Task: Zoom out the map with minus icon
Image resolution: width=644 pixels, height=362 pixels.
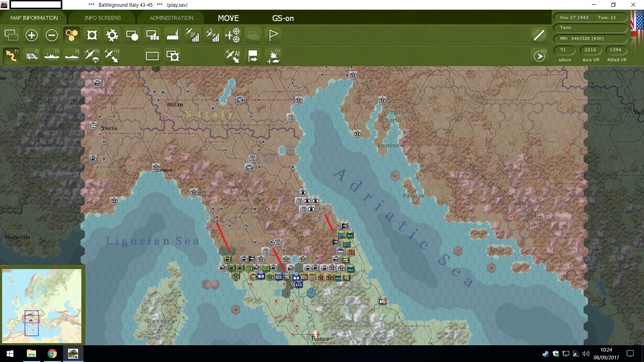Action: tap(52, 35)
